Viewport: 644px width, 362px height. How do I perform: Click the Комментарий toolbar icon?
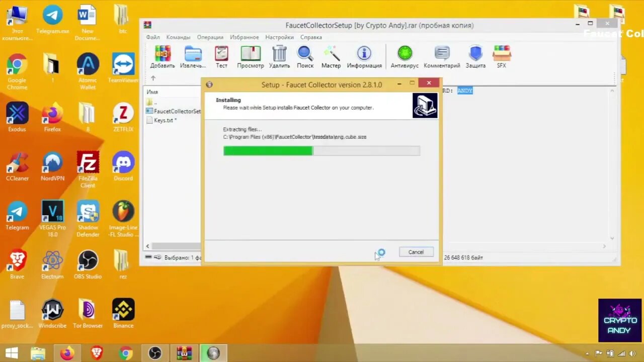(x=442, y=57)
